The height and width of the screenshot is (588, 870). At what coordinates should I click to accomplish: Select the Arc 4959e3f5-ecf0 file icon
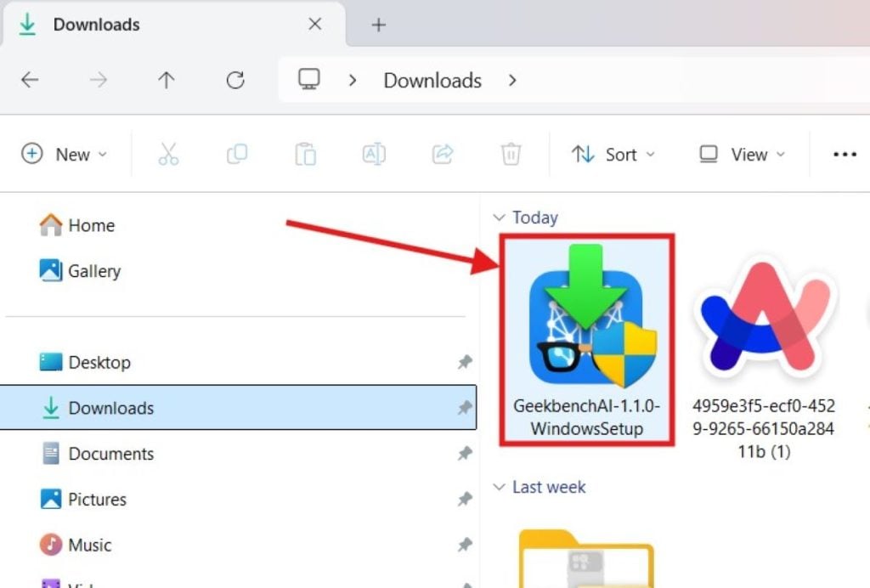[x=765, y=319]
